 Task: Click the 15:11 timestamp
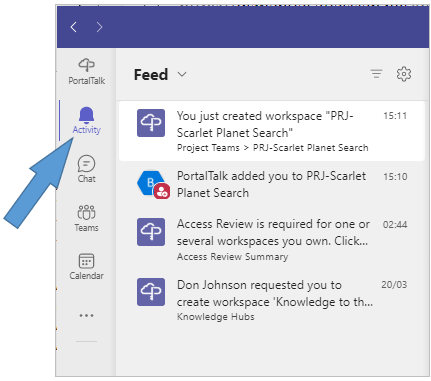click(395, 116)
